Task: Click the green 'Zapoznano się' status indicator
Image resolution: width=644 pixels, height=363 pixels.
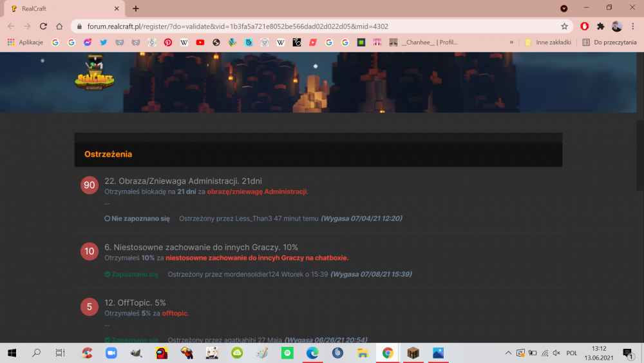Action: click(131, 274)
